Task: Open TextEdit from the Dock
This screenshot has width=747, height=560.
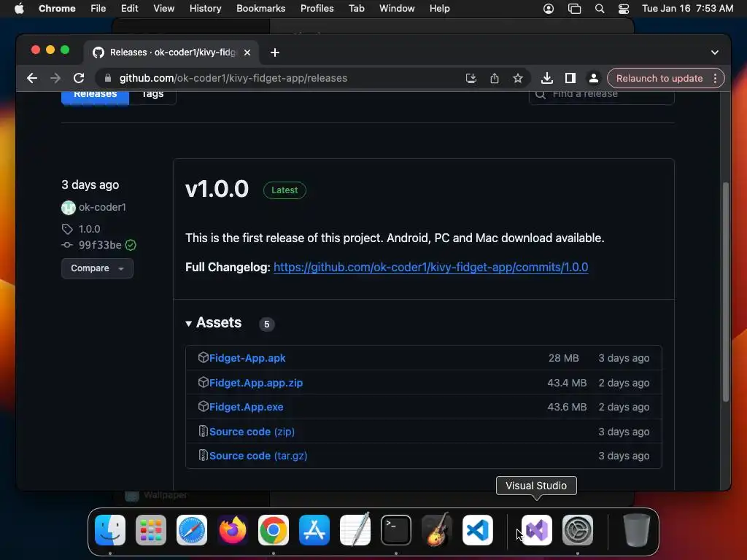Action: (x=355, y=530)
